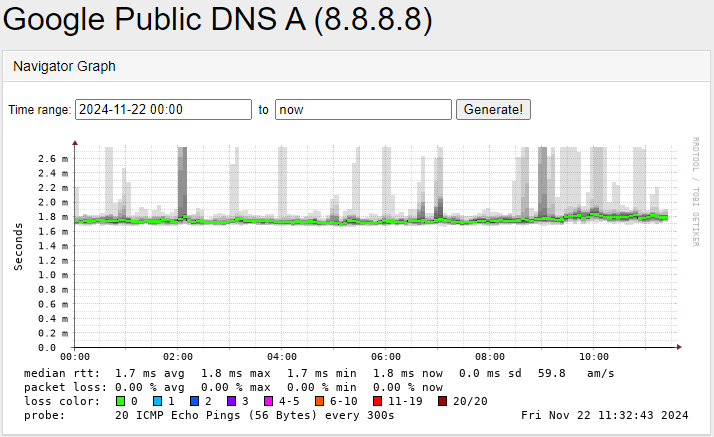Click the '59.8' am/s value
The height and width of the screenshot is (437, 714).
pos(551,373)
